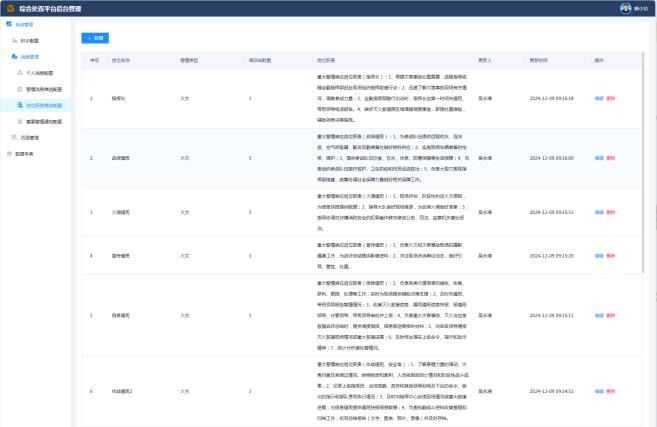Click the blue 新增 button
The image size is (657, 427).
[96, 37]
